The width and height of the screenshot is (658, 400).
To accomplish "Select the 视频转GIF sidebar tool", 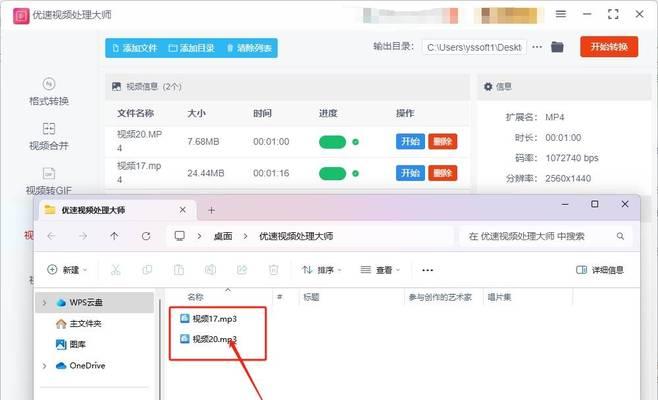I will point(49,181).
